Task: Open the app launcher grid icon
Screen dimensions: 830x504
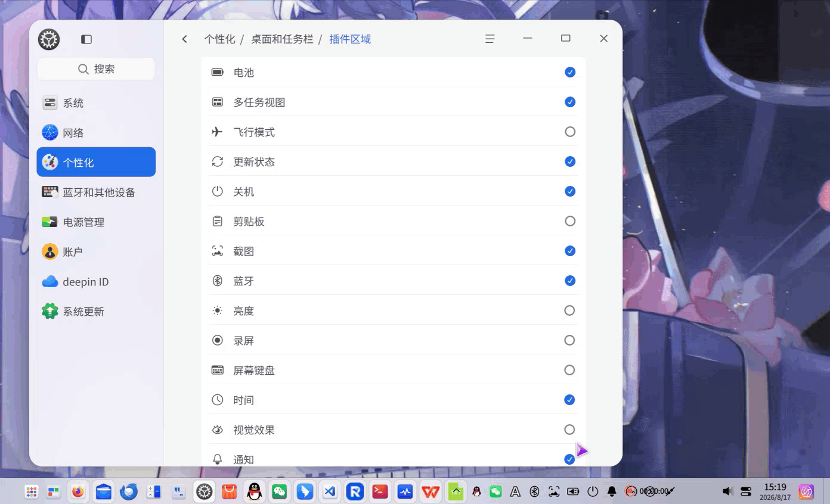Action: click(x=31, y=491)
